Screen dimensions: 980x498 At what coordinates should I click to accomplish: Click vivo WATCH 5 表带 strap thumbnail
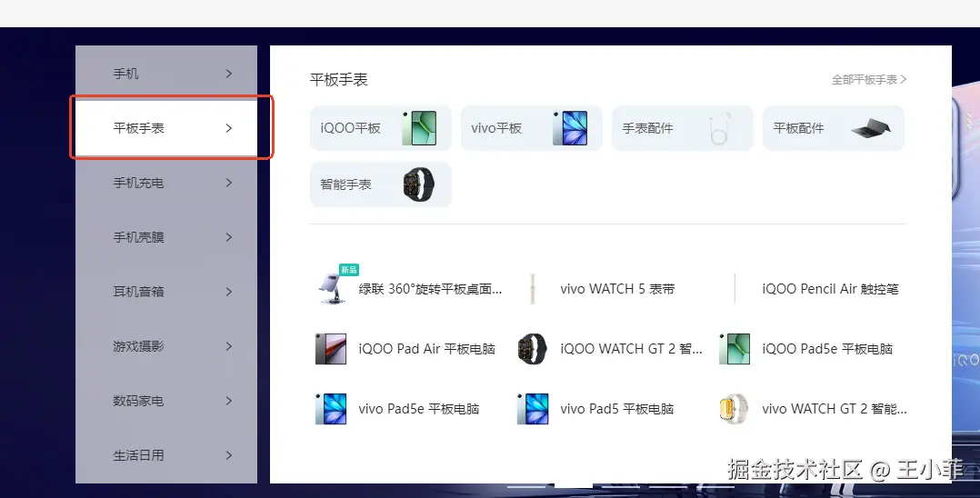coord(533,289)
